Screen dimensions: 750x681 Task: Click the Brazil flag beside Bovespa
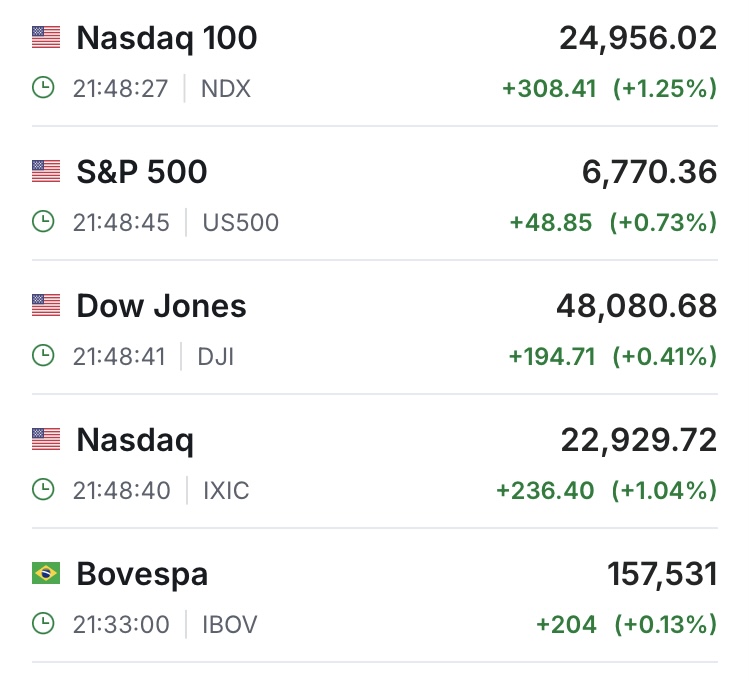pyautogui.click(x=46, y=574)
